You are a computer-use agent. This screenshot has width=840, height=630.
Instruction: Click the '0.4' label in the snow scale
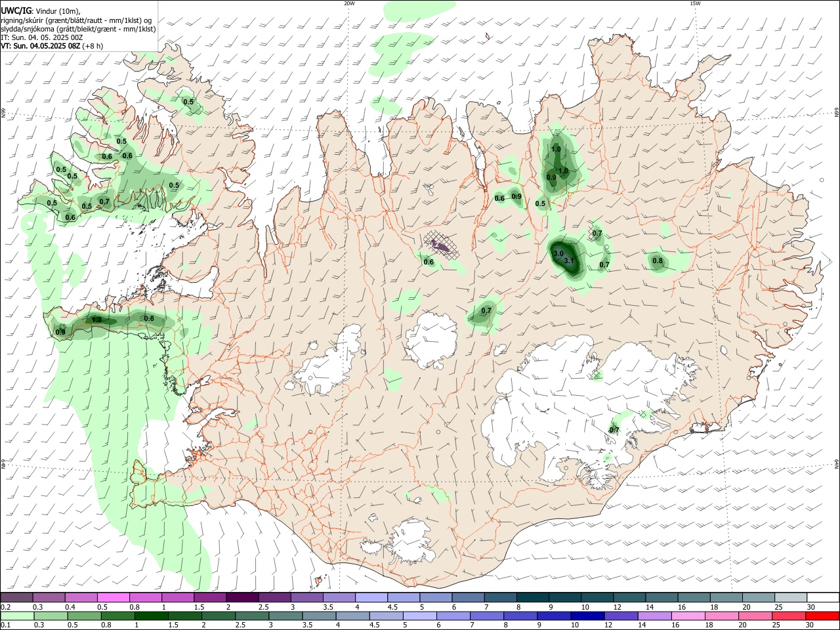pos(70,607)
